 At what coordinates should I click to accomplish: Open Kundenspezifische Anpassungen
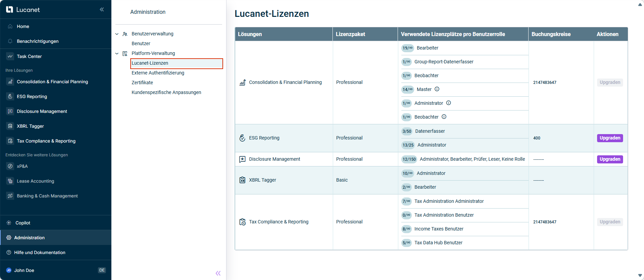pos(166,92)
